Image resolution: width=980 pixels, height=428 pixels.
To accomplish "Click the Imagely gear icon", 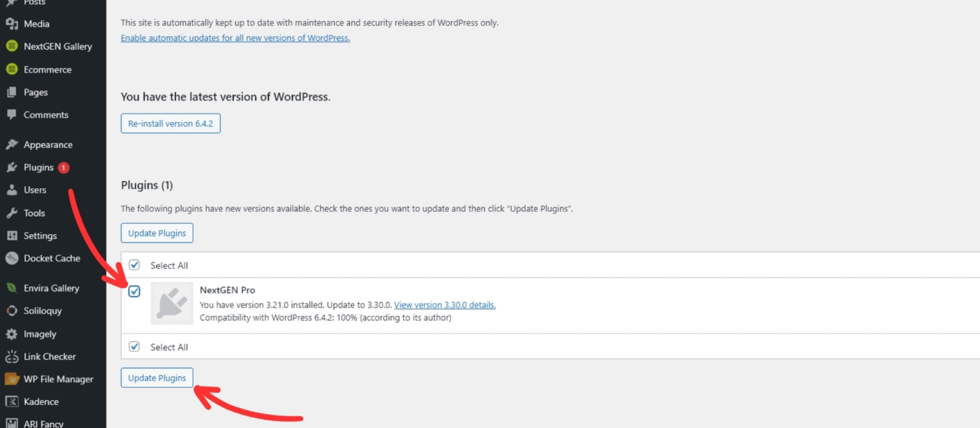I will click(x=11, y=334).
